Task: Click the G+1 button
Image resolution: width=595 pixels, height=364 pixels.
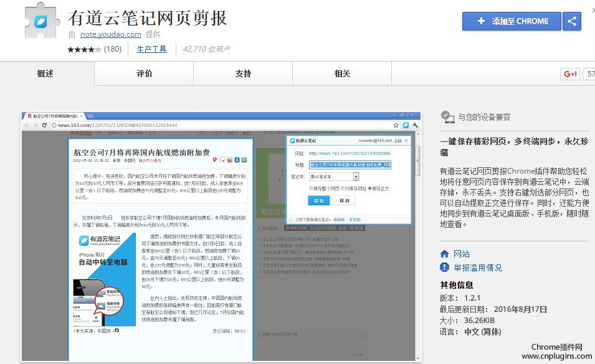Action: point(570,74)
